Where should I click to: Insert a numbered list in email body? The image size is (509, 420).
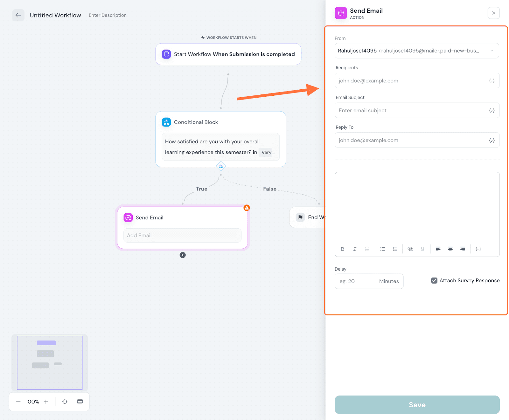point(395,249)
